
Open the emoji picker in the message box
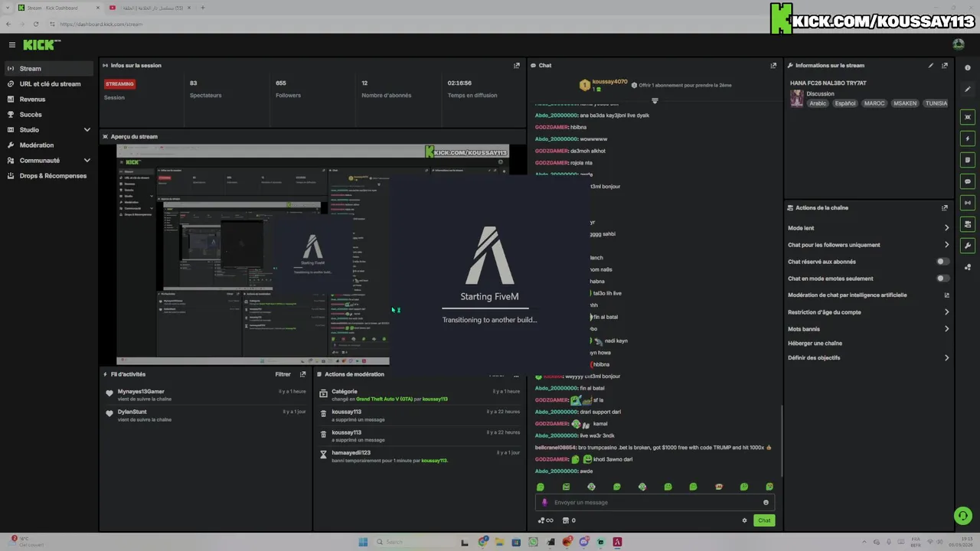766,503
